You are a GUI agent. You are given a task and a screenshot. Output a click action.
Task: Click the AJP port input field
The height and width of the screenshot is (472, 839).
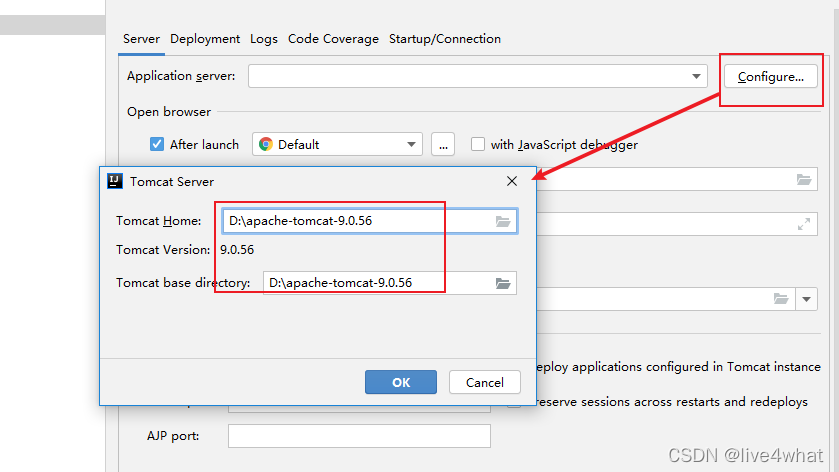tap(359, 436)
